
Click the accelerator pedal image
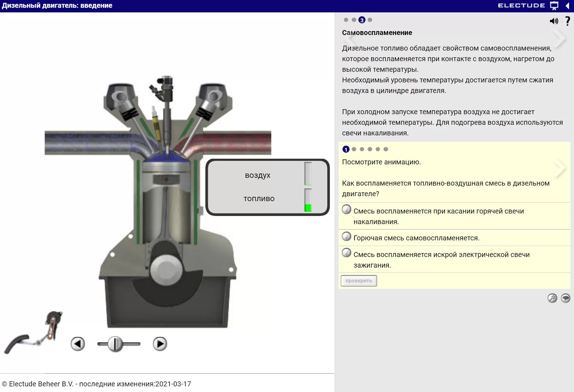(x=33, y=332)
